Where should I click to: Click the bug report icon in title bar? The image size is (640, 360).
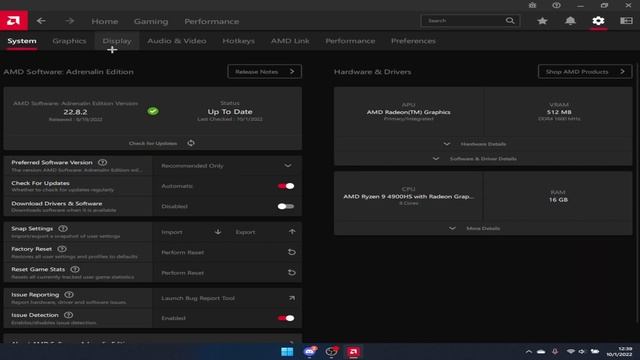click(532, 5)
